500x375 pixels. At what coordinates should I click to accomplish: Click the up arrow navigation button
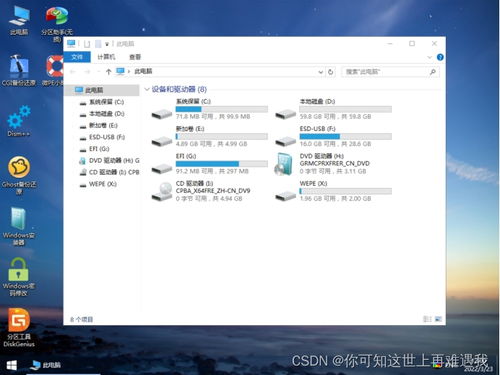point(108,72)
